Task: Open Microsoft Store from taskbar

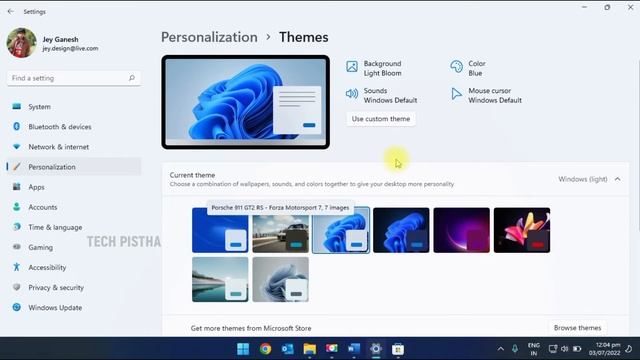Action: point(398,349)
